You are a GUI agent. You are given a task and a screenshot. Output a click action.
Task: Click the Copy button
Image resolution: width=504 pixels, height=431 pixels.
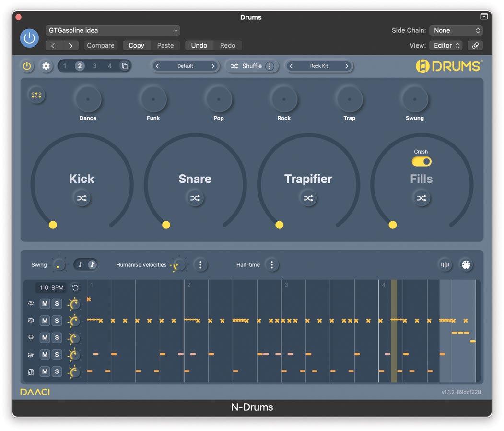[x=137, y=45]
